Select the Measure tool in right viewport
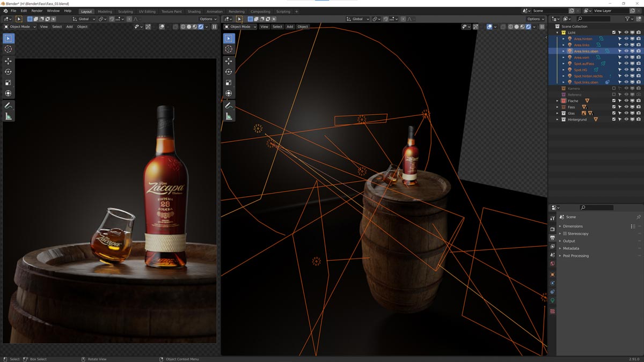The image size is (644, 362). point(229,116)
